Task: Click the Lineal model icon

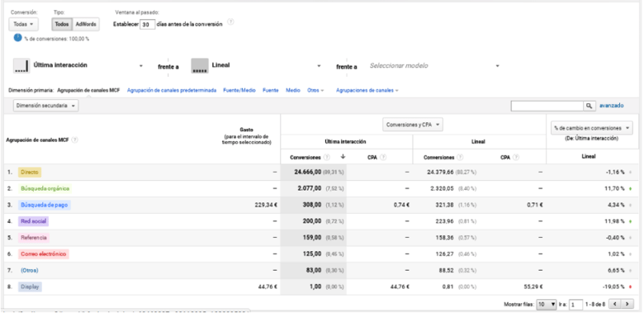Action: point(200,66)
